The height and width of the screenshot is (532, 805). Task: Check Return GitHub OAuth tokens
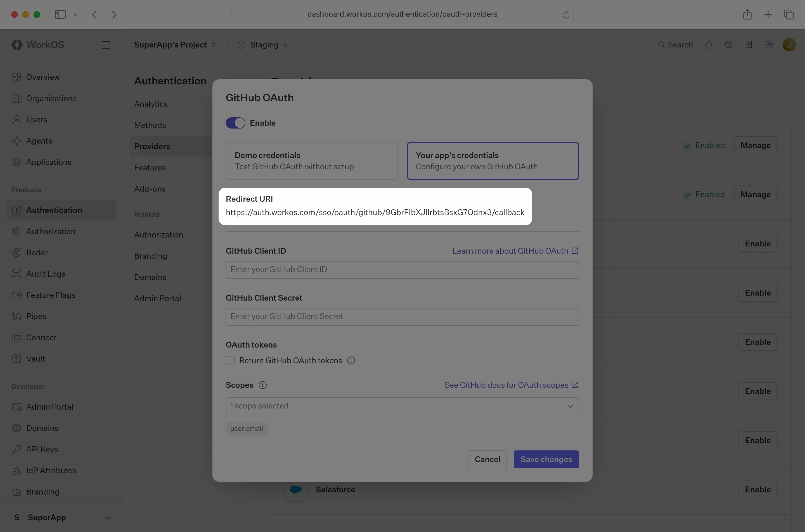[x=230, y=360]
